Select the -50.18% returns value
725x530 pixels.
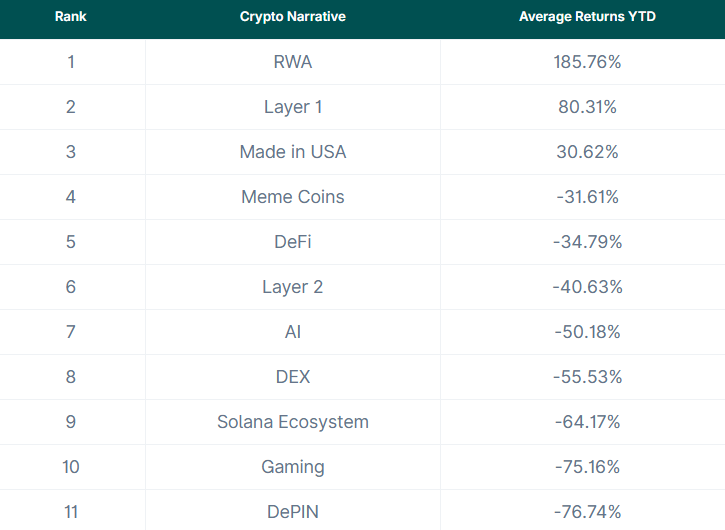[587, 332]
